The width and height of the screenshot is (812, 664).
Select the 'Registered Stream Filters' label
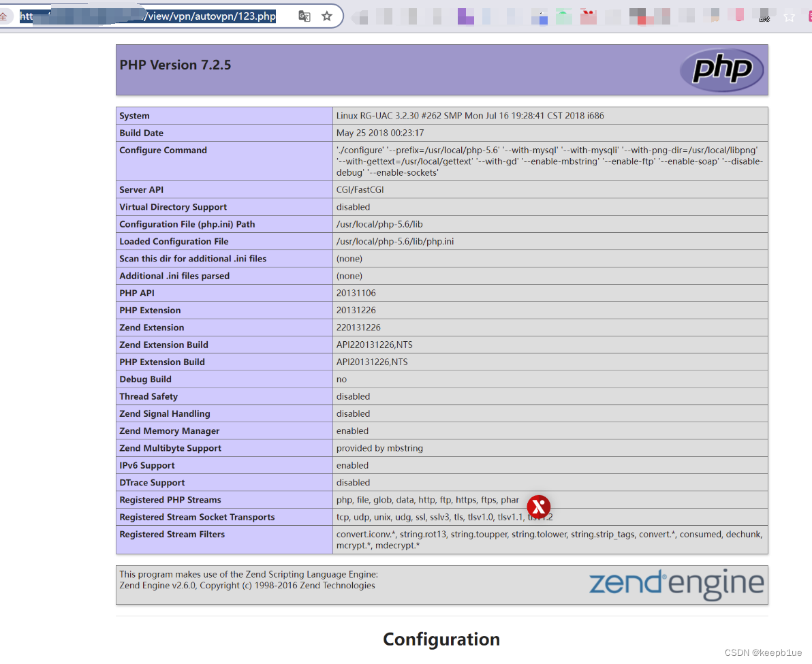[172, 535]
